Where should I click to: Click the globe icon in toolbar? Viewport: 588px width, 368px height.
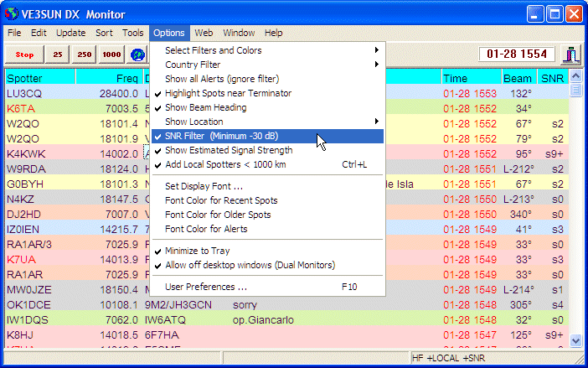[138, 54]
